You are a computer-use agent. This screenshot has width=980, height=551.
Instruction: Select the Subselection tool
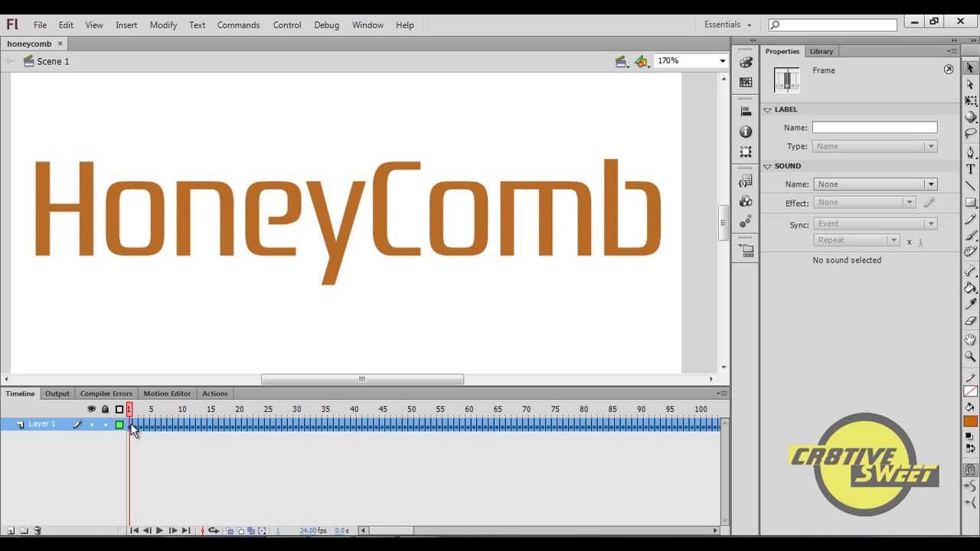pyautogui.click(x=970, y=84)
